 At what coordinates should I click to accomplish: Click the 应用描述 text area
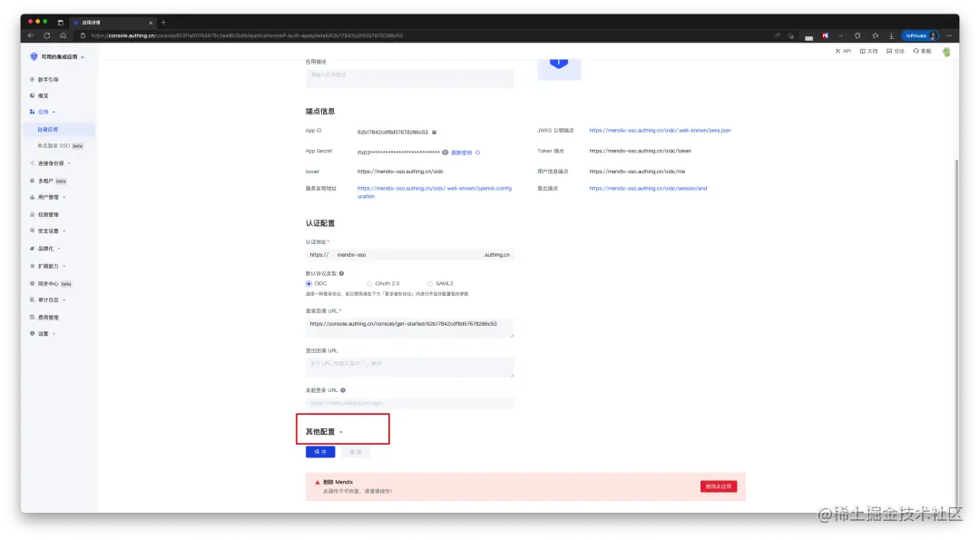click(409, 77)
